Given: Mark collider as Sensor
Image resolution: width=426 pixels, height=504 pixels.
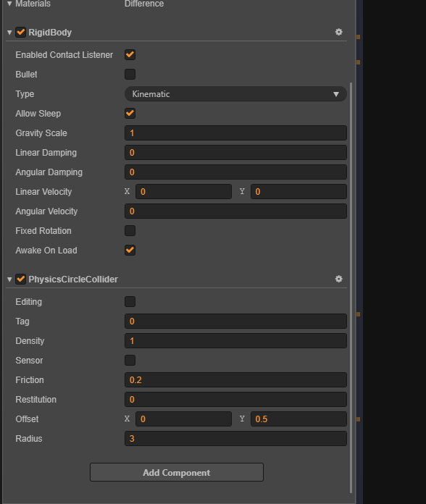Looking at the screenshot, I should pyautogui.click(x=130, y=360).
